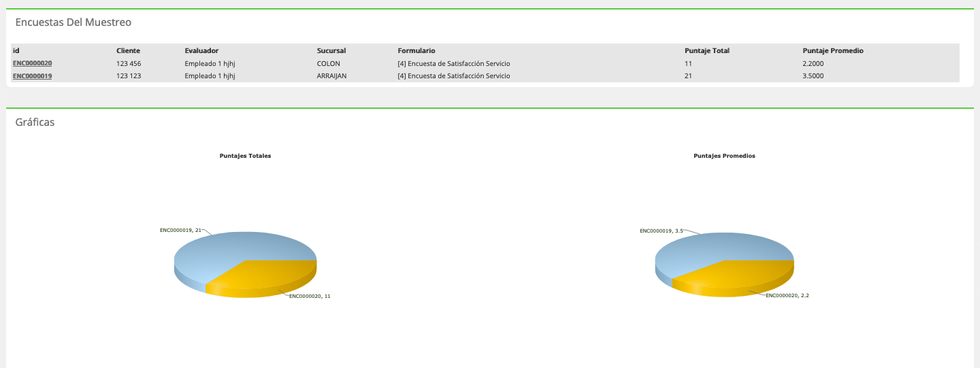
Task: Click pie label ENC0000020, 11
Action: coord(310,296)
